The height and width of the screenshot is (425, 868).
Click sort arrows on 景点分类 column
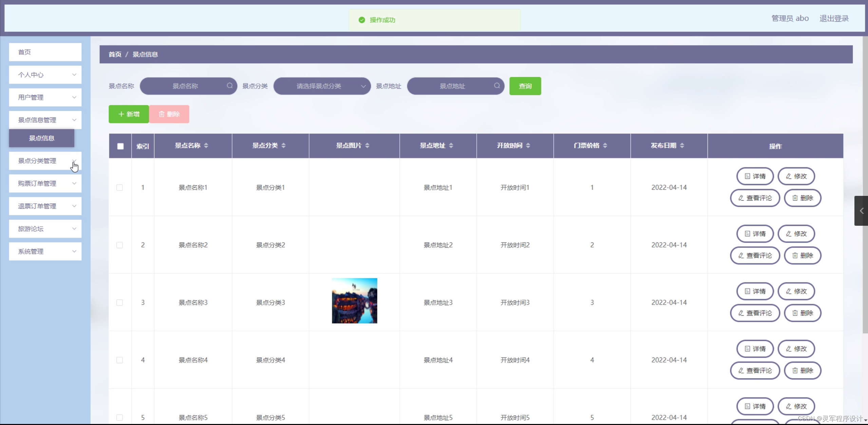[283, 146]
